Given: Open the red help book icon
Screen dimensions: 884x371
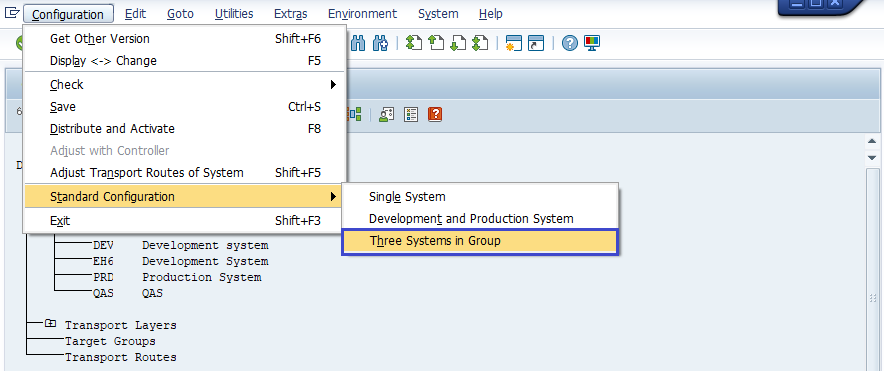Looking at the screenshot, I should 435,114.
